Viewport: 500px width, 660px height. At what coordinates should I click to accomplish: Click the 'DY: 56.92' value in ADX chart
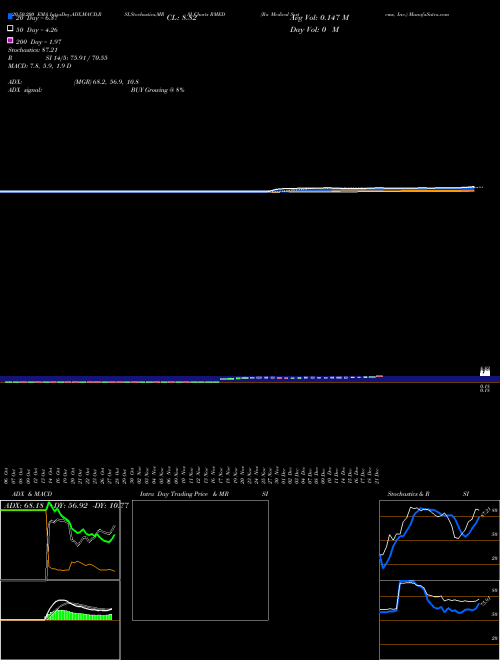pyautogui.click(x=70, y=506)
